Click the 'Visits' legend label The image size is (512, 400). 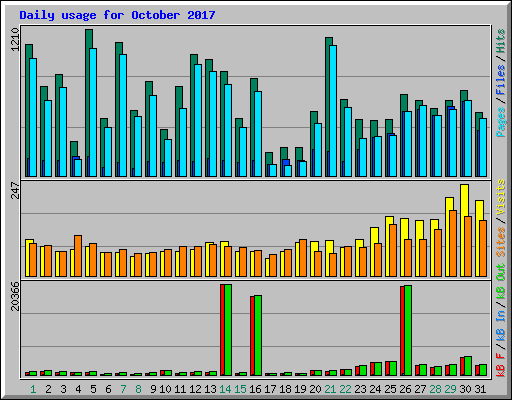(x=501, y=197)
